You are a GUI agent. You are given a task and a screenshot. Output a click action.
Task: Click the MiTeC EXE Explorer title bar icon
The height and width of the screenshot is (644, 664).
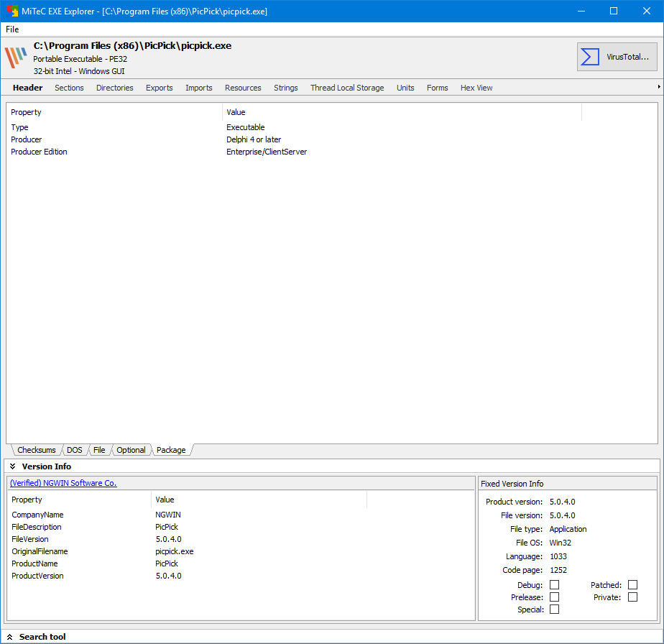click(11, 11)
